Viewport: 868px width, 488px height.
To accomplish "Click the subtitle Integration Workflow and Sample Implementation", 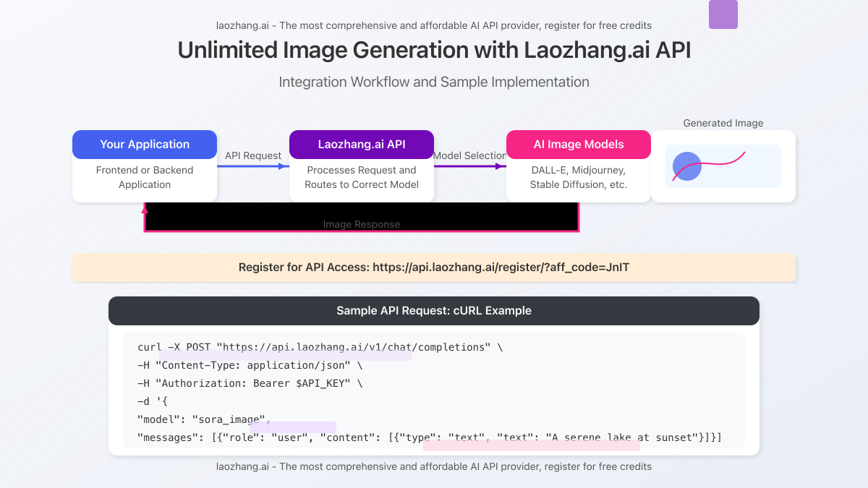I will (x=434, y=82).
